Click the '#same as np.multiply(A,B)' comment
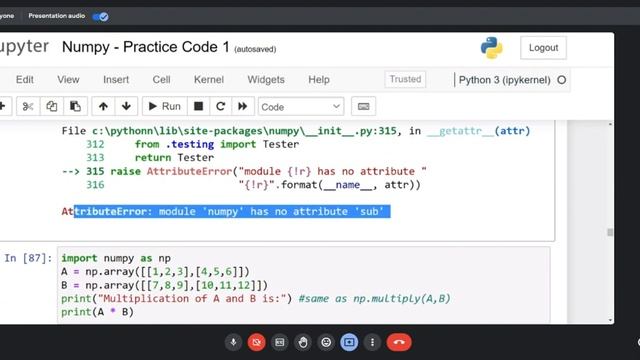The width and height of the screenshot is (640, 360). pos(374,299)
